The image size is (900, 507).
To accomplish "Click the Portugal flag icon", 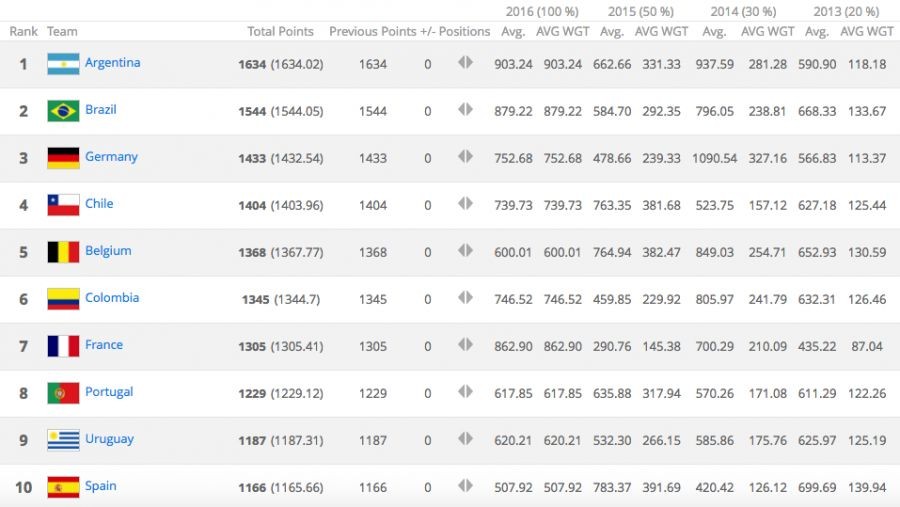I will point(63,393).
